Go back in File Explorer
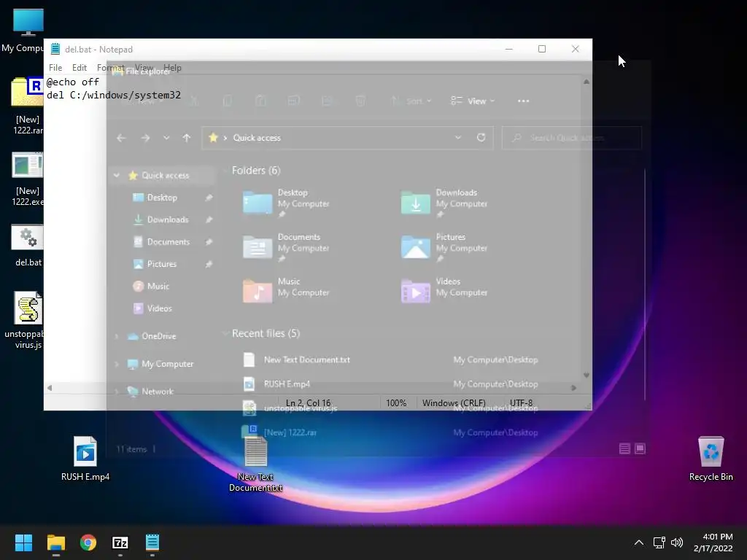 [x=121, y=138]
